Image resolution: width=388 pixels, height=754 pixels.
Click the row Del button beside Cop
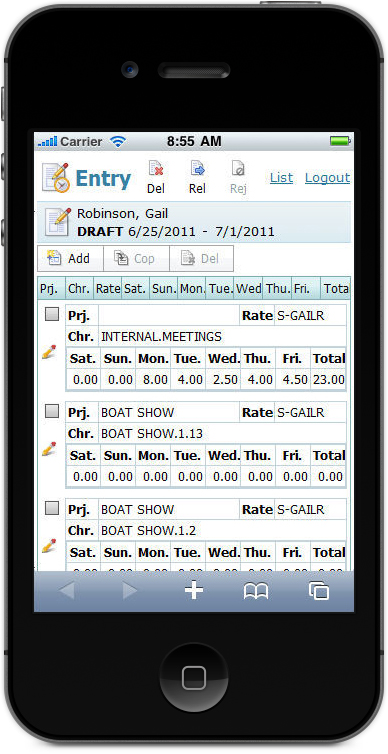(x=201, y=259)
